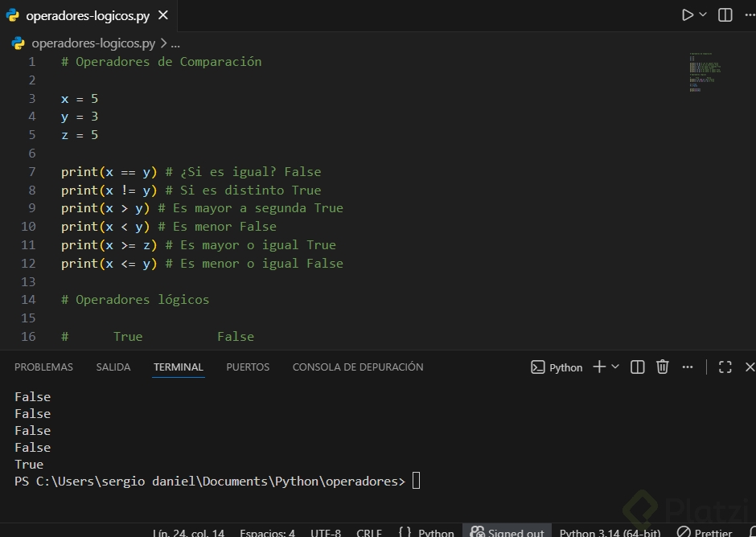The height and width of the screenshot is (537, 756).
Task: Click the '# ¿Si es igual? False' comment
Action: [x=243, y=172]
